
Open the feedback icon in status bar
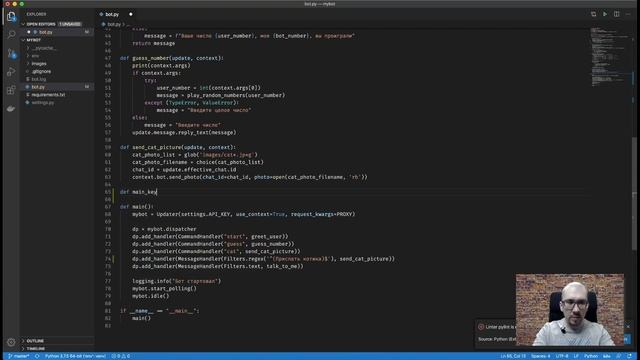click(619, 356)
